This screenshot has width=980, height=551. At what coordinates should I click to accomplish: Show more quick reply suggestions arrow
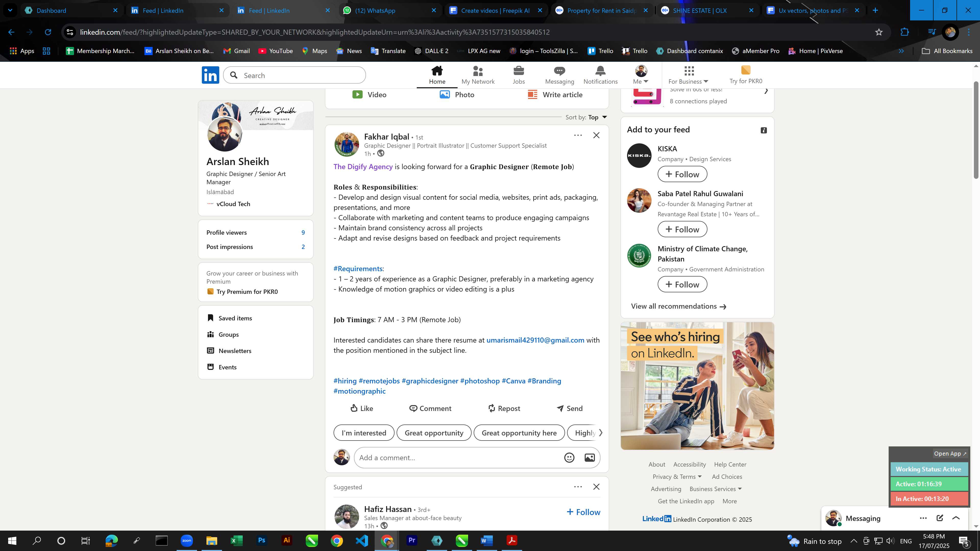[x=600, y=432]
